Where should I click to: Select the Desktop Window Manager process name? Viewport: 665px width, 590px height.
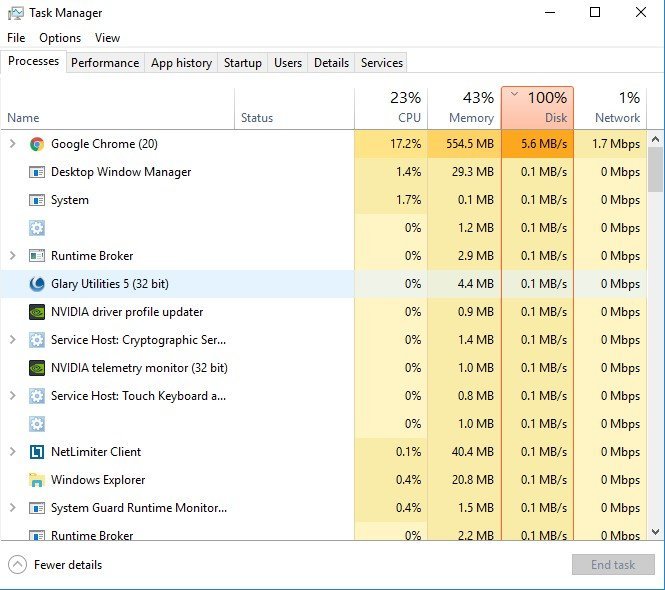click(121, 172)
